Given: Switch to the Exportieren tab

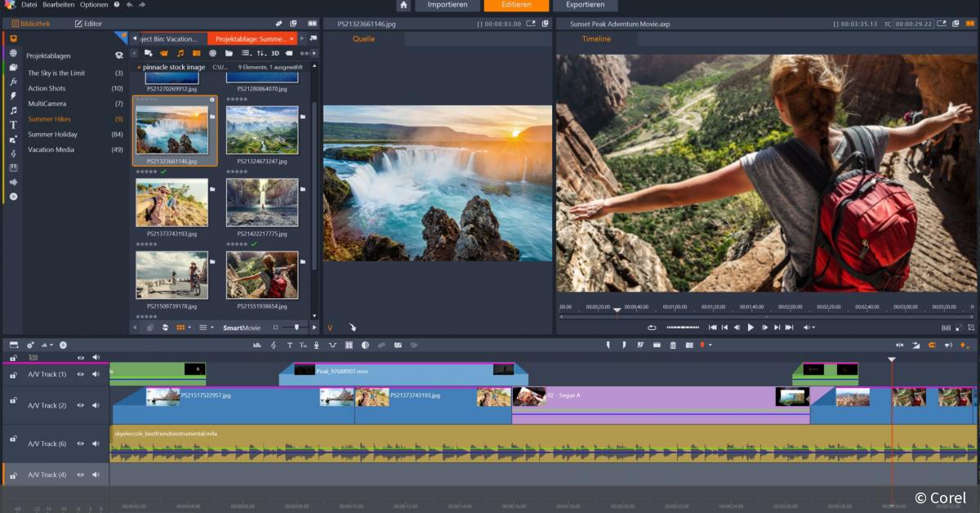Looking at the screenshot, I should [586, 6].
